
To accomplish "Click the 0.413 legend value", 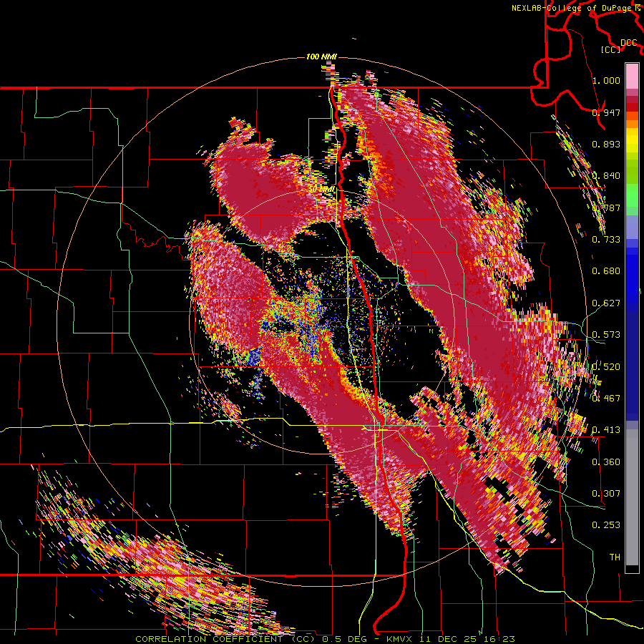I will pos(606,429).
